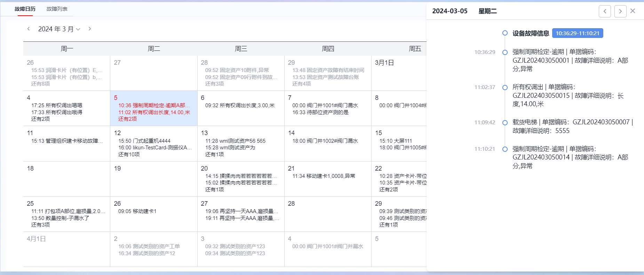644x275 pixels.
Task: Open 09:05 移动建卡1 event on March 26
Action: tap(137, 211)
